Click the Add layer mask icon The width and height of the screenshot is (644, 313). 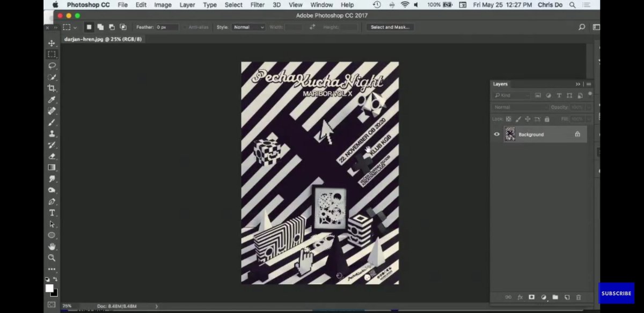tap(532, 297)
